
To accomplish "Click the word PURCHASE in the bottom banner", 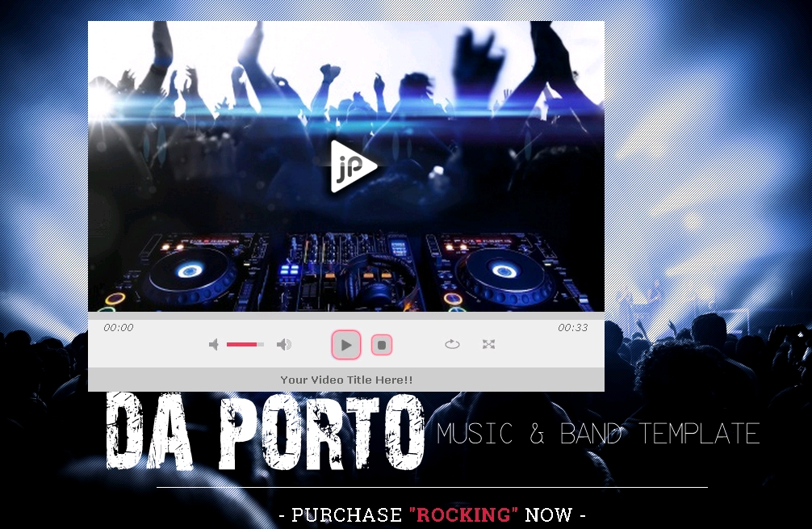I will click(346, 515).
